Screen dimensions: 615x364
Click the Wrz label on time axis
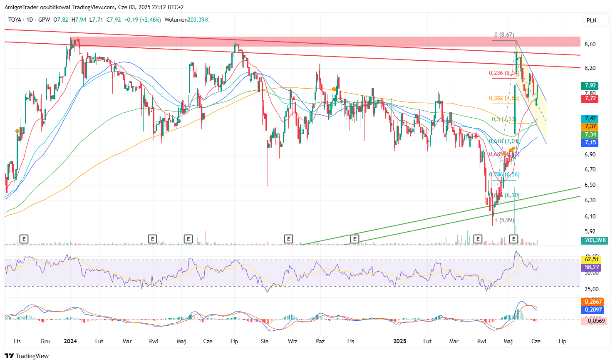coord(293,341)
